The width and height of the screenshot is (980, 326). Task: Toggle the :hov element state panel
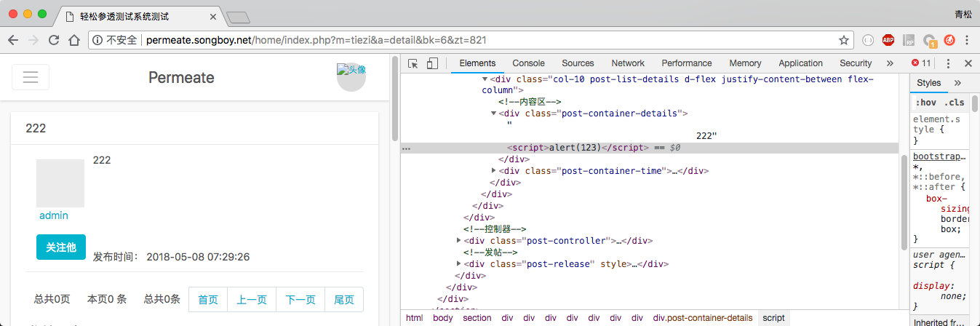point(925,103)
